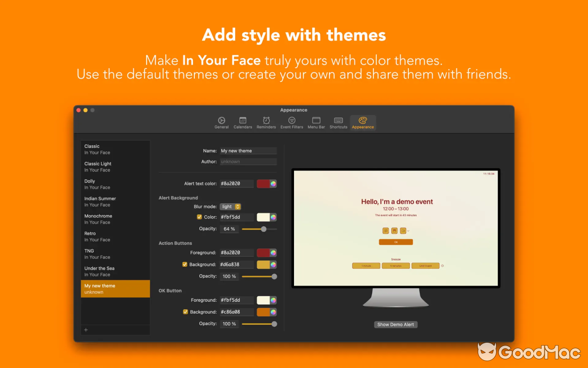This screenshot has height=368, width=588.
Task: Open the Event Filters settings pane
Action: point(292,122)
